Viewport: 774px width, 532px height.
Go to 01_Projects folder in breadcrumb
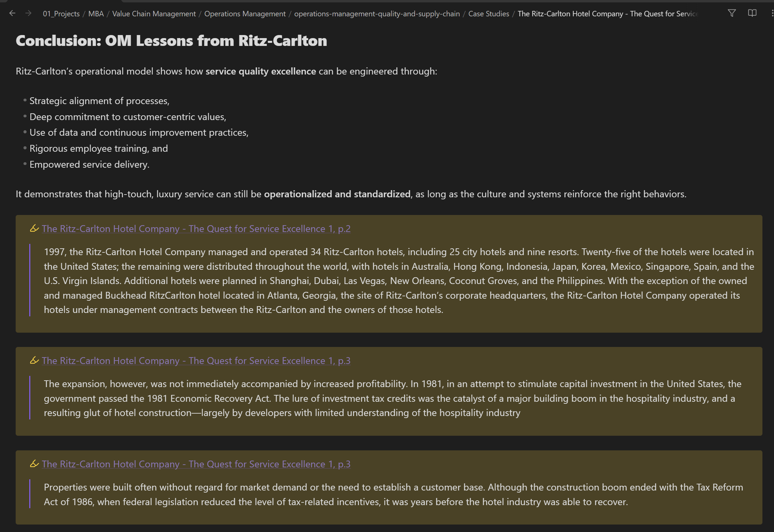click(x=61, y=14)
